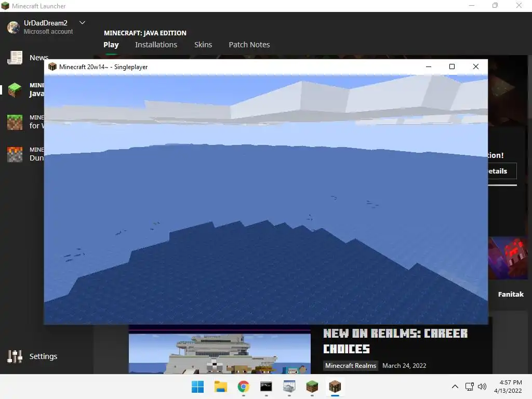Screen dimensions: 532x399
Task: Open volume speaker icon in system tray
Action: 482,387
